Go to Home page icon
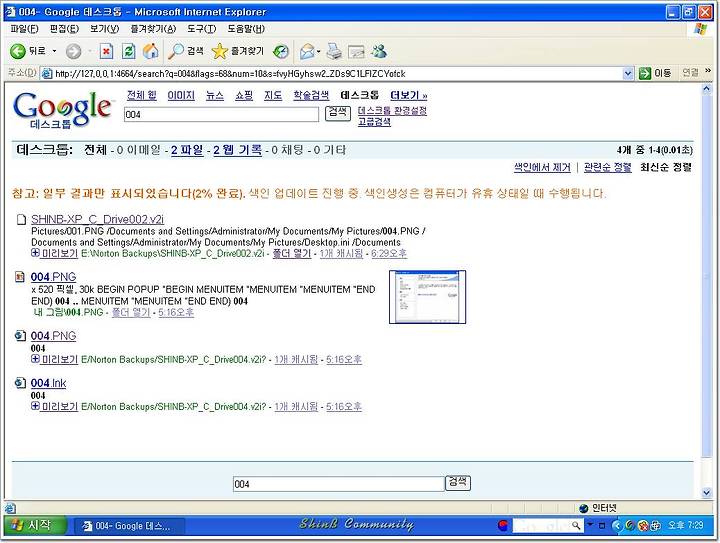This screenshot has height=543, width=720. (x=151, y=51)
